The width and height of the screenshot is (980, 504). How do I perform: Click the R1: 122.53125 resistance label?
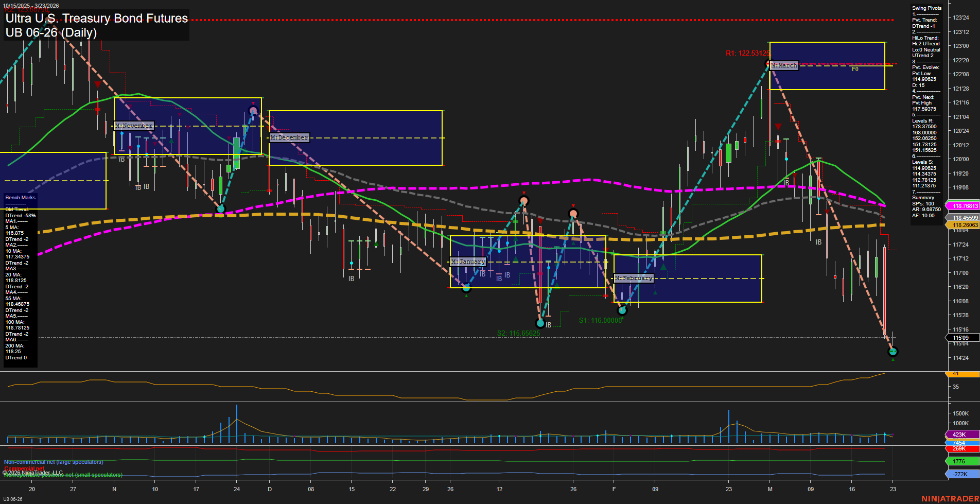point(747,53)
